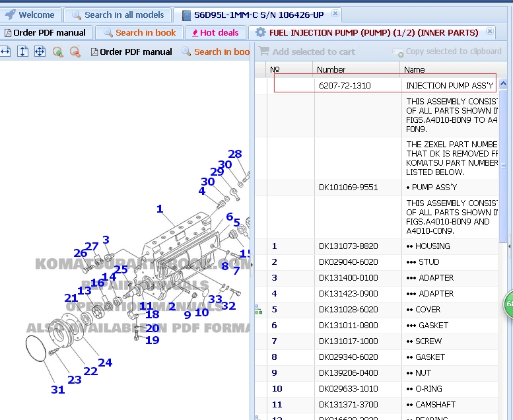Click callout 29 on the diagram

coord(217,172)
